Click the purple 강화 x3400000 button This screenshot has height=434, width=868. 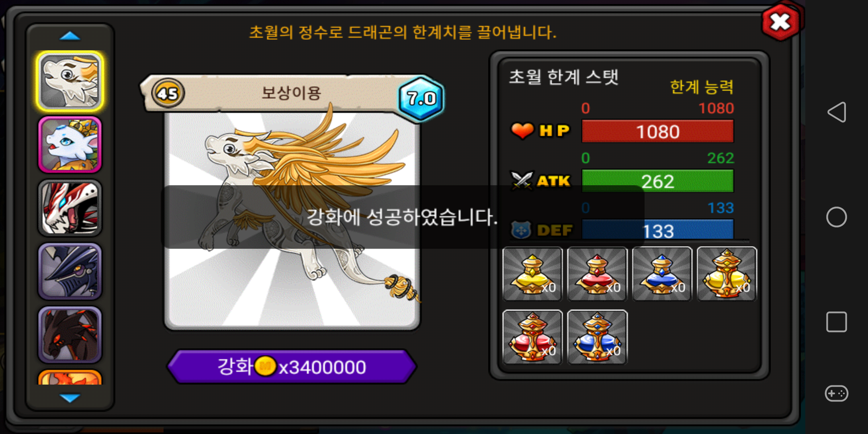point(292,366)
